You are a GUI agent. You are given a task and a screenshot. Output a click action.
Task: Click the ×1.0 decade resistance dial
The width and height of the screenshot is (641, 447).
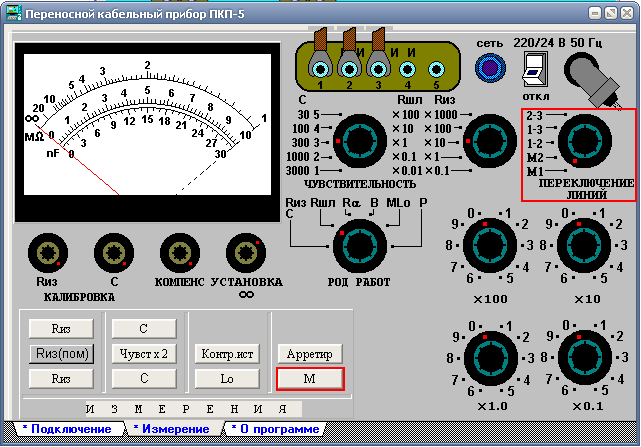[x=491, y=358]
